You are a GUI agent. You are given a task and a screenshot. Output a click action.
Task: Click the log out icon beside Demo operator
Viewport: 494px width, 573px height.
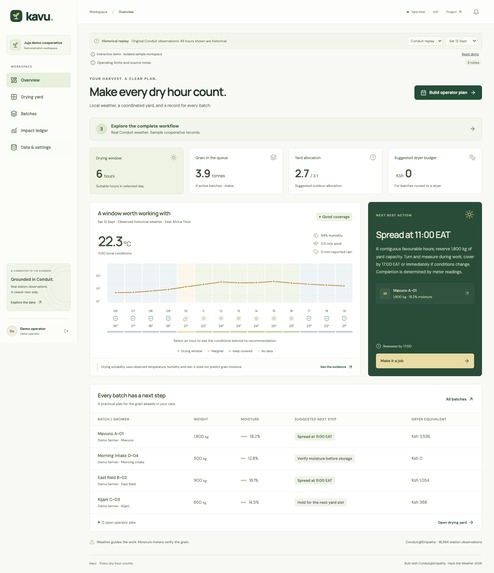coord(66,331)
